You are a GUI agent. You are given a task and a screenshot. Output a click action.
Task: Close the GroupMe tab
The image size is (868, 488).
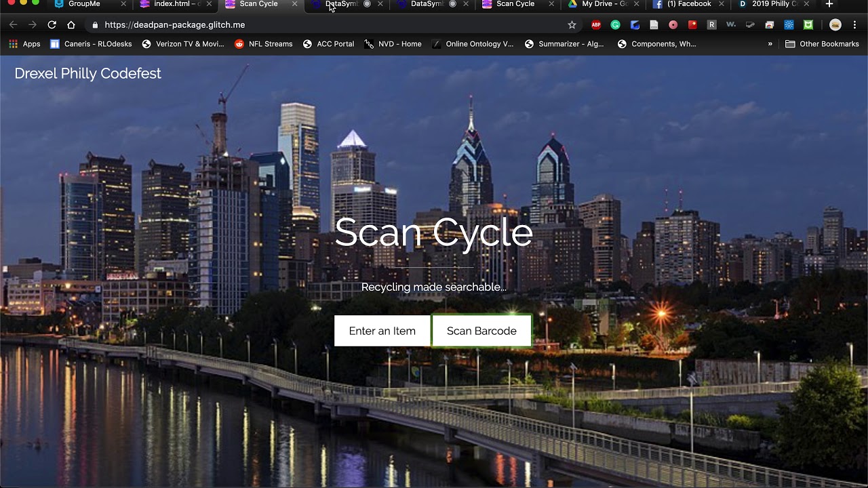tap(123, 4)
